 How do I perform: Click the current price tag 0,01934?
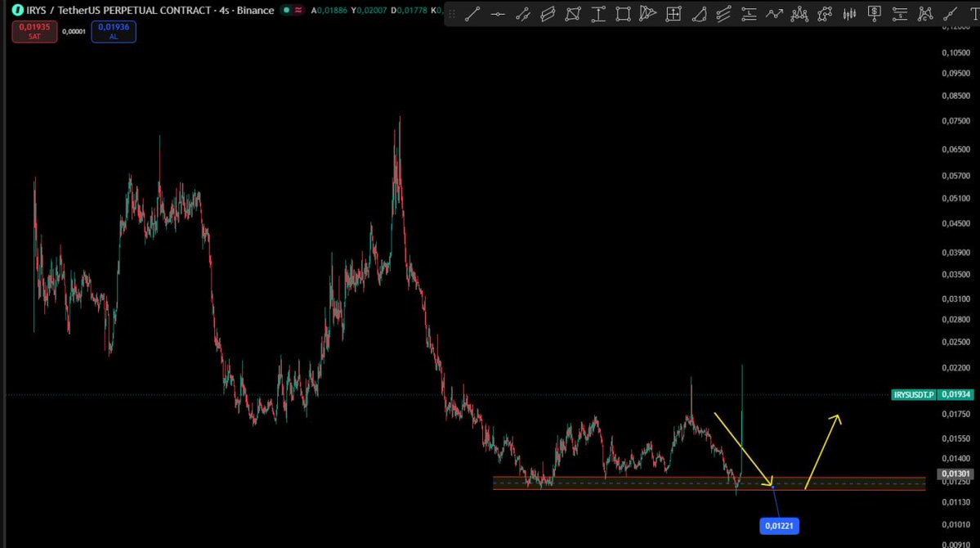click(x=956, y=395)
